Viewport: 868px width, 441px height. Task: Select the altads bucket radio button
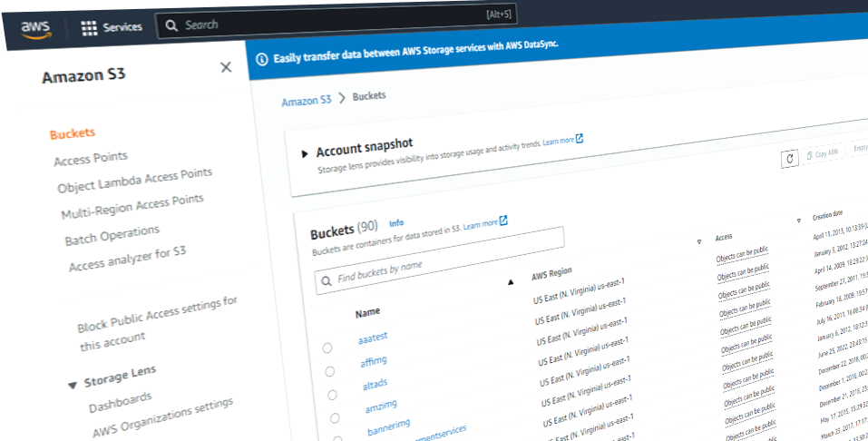pyautogui.click(x=332, y=395)
